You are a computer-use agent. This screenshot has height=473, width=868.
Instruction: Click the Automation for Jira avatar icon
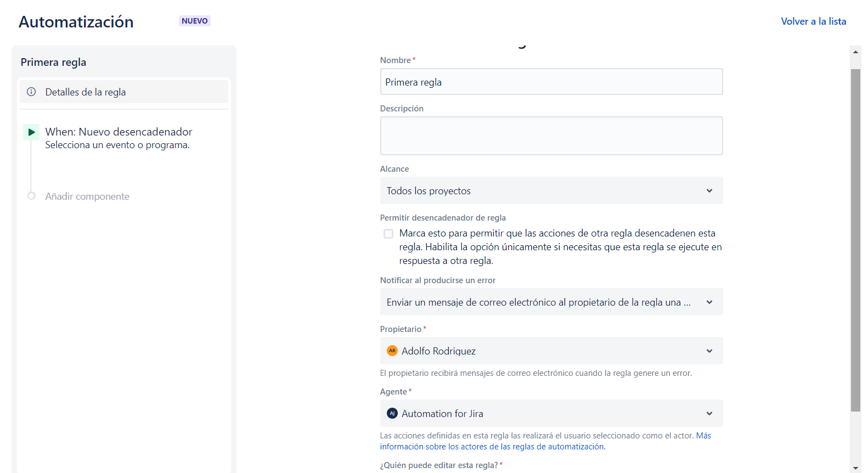[392, 413]
